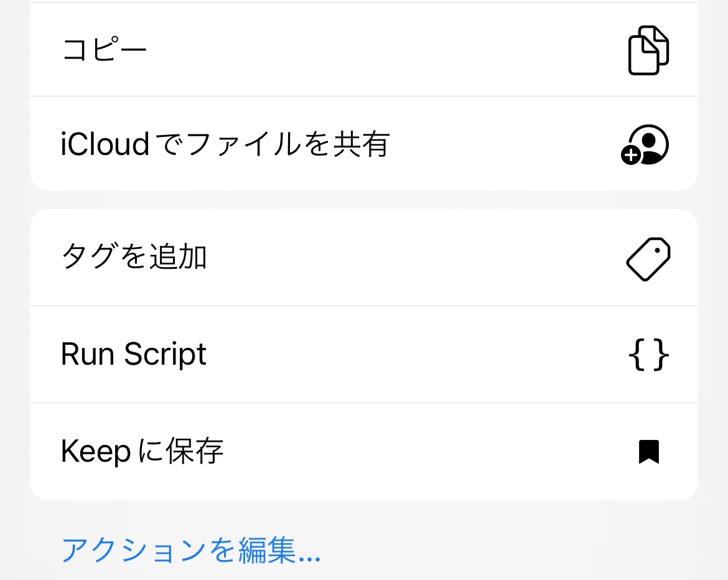Tap the black bookmark Keep icon

click(648, 452)
